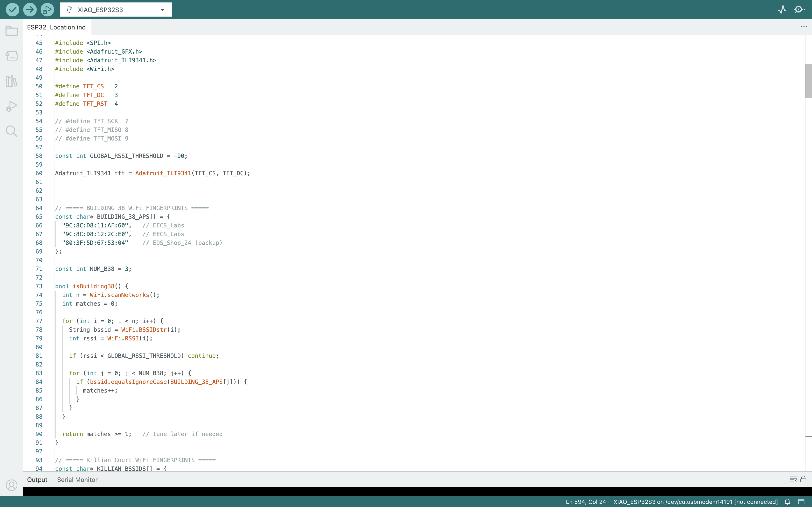Click the user account icon in the sidebar
Screen dimensions: 812x507
point(11,485)
